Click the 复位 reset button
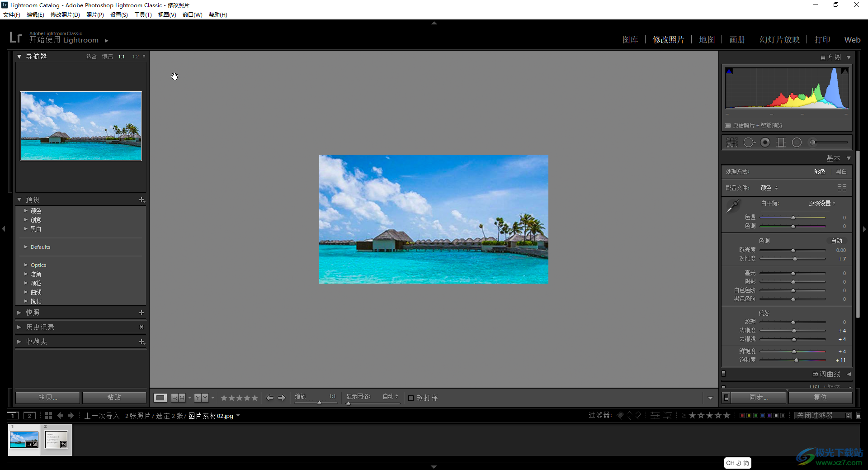This screenshot has width=868, height=470. pos(820,397)
